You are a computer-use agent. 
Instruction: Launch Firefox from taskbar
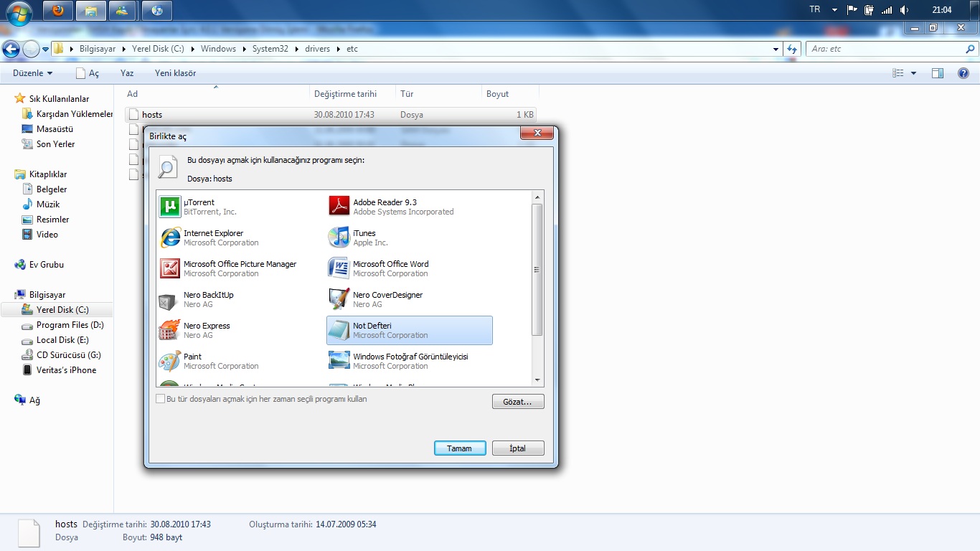click(58, 10)
